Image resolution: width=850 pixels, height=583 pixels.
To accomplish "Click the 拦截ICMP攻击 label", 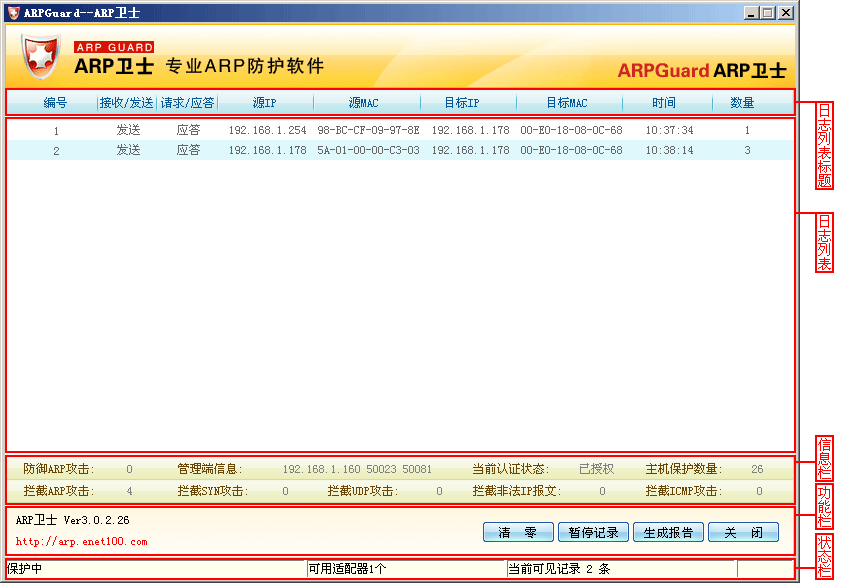I will click(x=684, y=491).
